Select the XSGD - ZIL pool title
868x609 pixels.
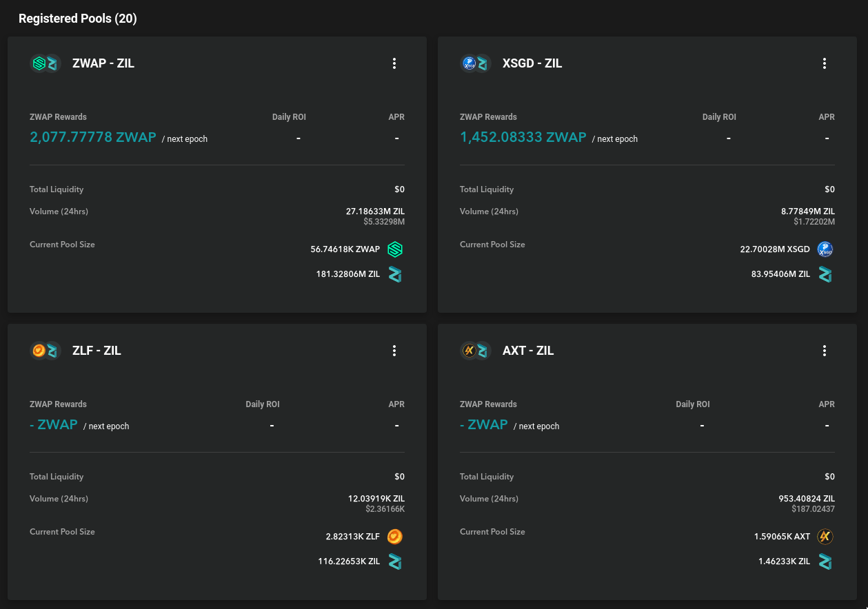tap(532, 63)
